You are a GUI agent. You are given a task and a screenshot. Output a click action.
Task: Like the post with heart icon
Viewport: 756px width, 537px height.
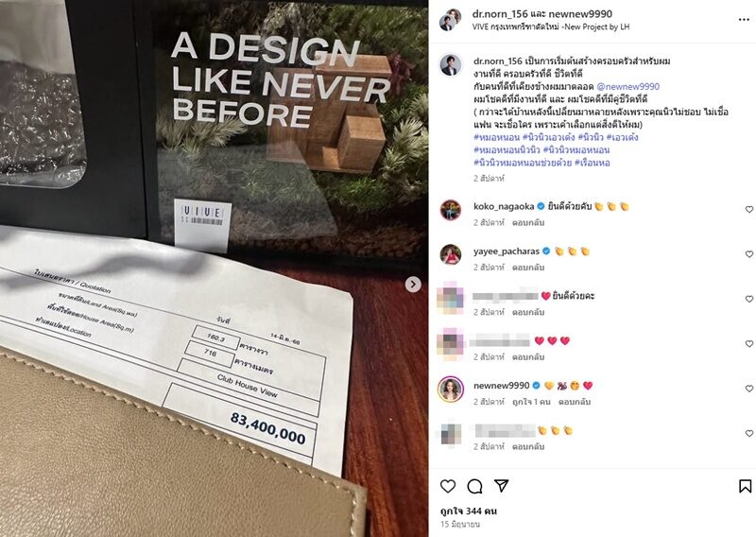(448, 486)
